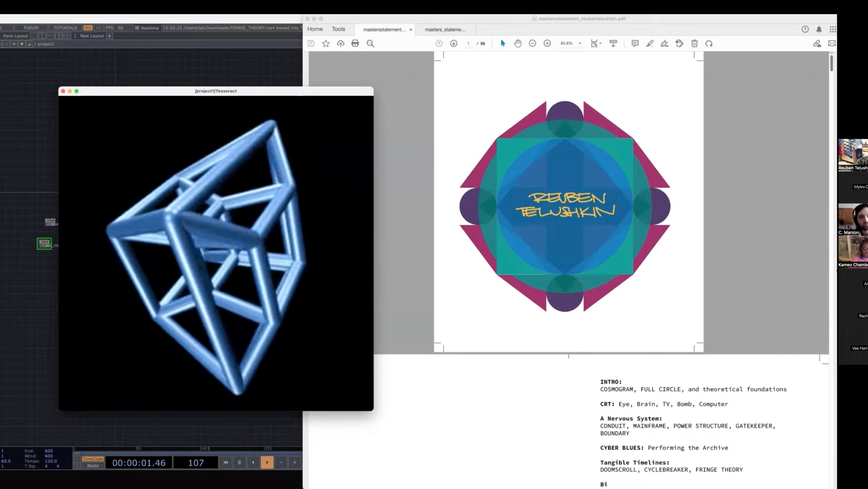Click the PDF vertical scrollbar thumb
Viewport: 868px width, 489px height.
tap(831, 63)
